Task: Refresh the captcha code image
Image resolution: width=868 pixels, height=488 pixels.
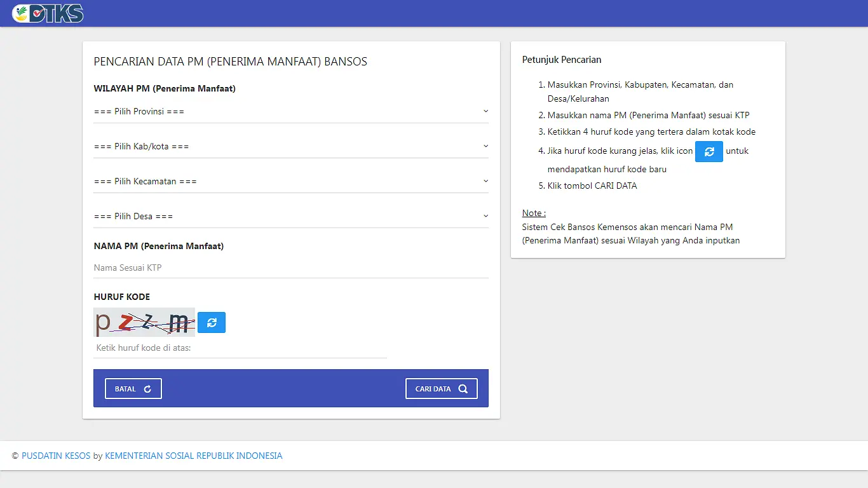Action: [212, 322]
